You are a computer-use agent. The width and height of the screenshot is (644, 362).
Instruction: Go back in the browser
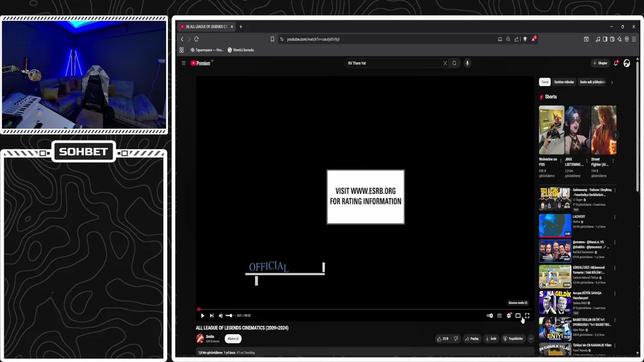[182, 39]
